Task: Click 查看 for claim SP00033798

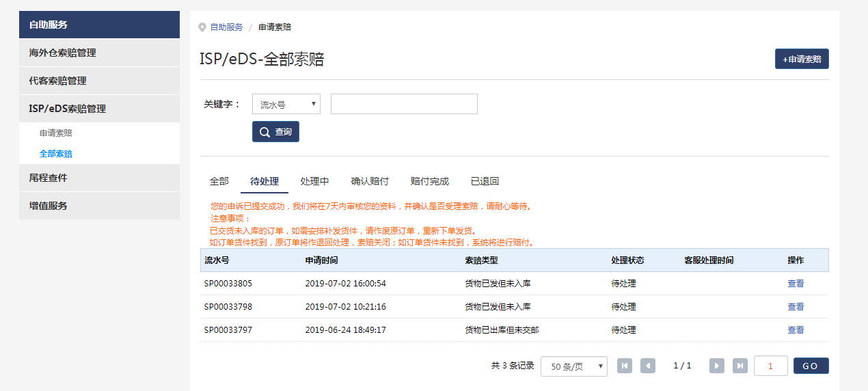Action: coord(796,307)
